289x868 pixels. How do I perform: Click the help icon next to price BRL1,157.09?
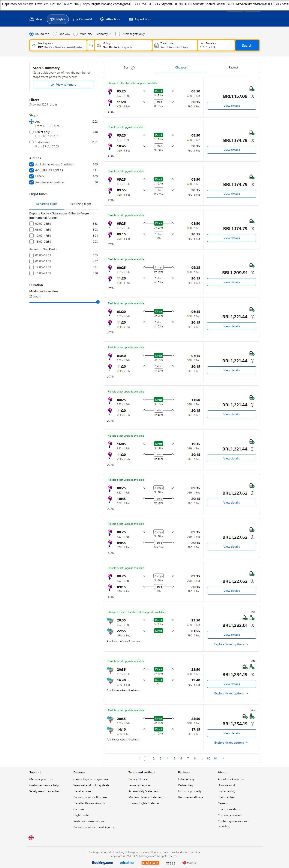point(252,96)
